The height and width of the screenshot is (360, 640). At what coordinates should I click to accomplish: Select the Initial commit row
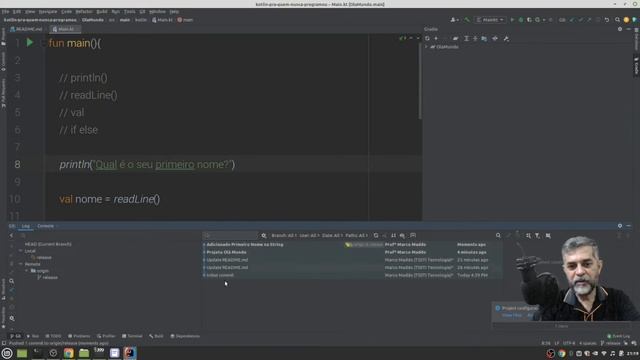pos(352,276)
